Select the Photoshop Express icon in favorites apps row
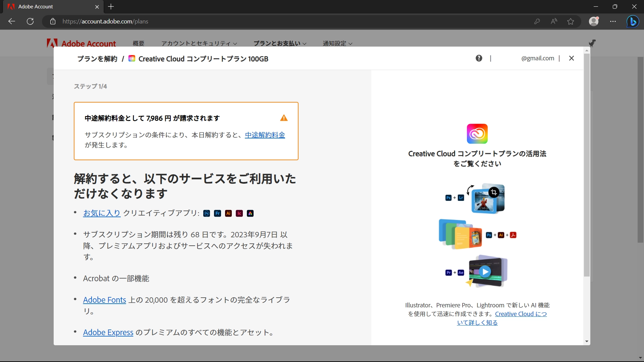Image resolution: width=644 pixels, height=362 pixels. [x=206, y=213]
